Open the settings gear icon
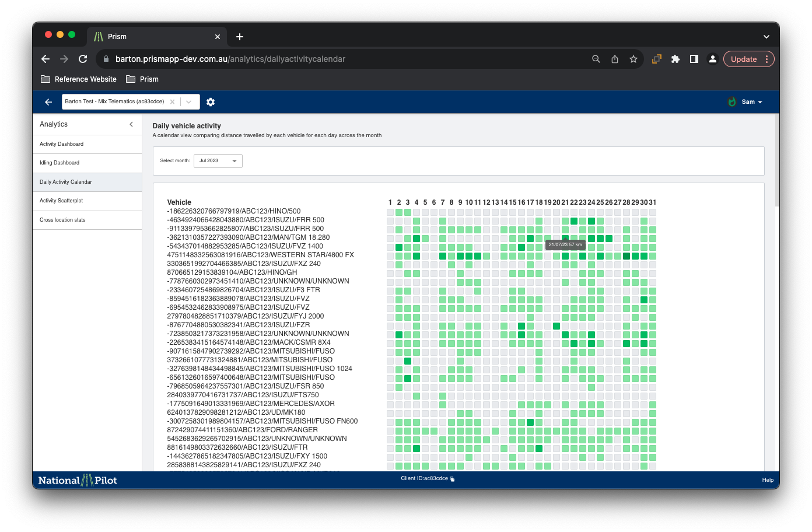 [211, 102]
